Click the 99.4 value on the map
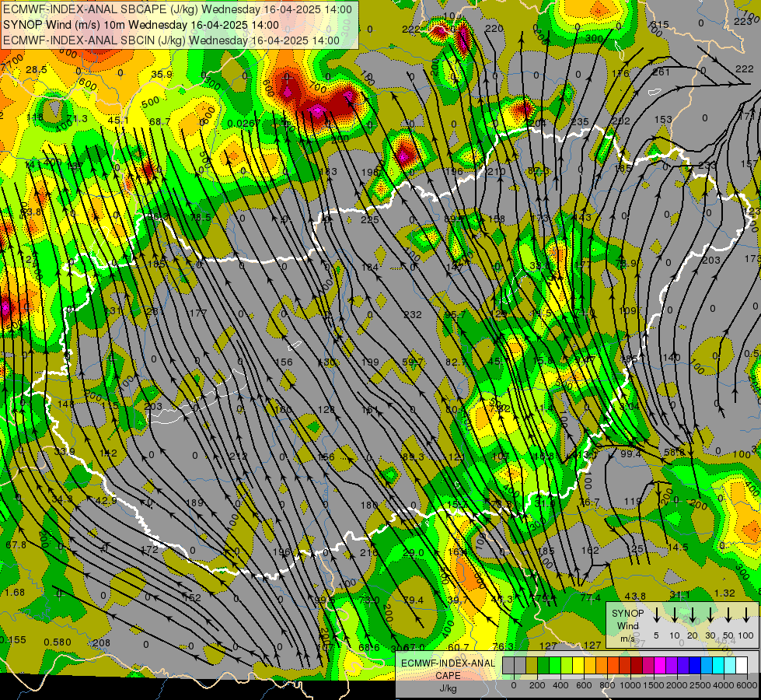Image resolution: width=761 pixels, height=700 pixels. (x=630, y=453)
